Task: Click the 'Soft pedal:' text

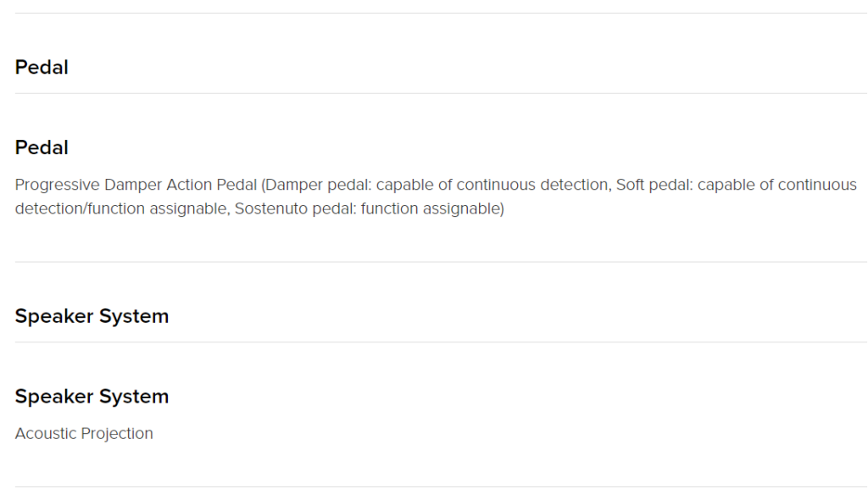Action: coord(654,185)
